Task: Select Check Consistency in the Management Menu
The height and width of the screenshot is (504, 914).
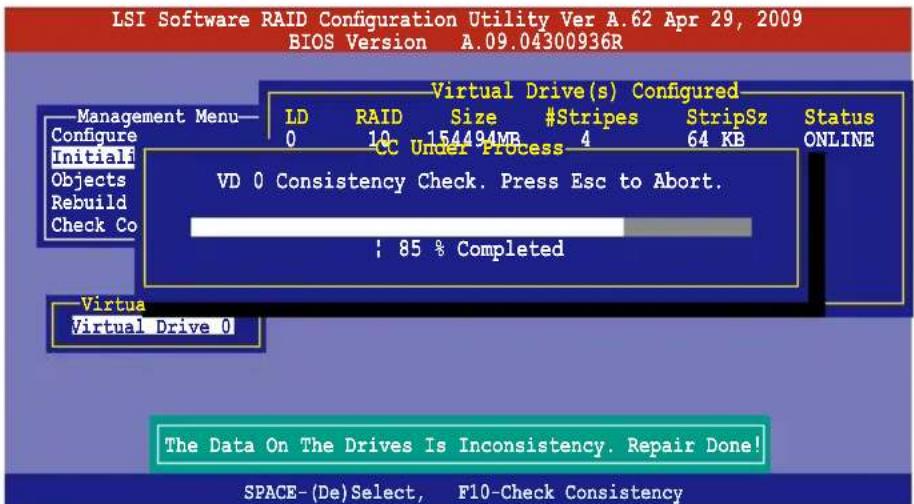Action: coord(94,225)
